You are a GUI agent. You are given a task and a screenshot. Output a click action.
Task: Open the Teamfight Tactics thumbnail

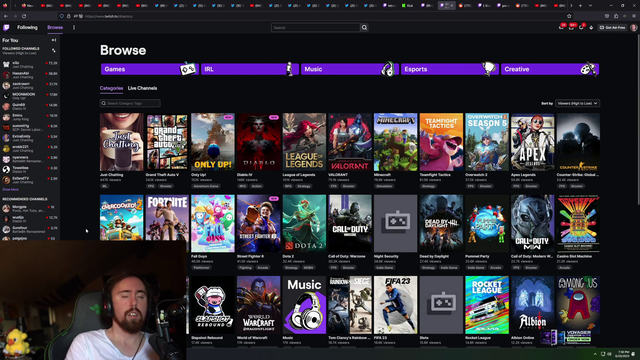(441, 142)
